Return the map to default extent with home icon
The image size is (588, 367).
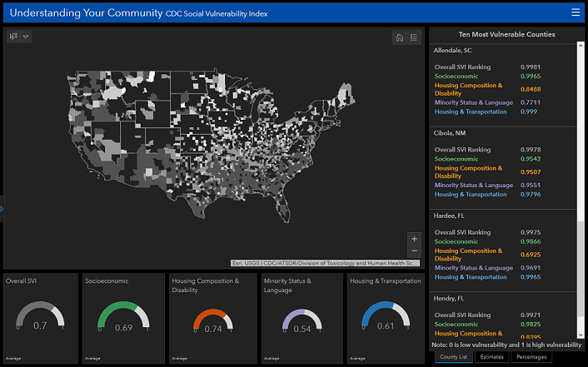[x=400, y=37]
